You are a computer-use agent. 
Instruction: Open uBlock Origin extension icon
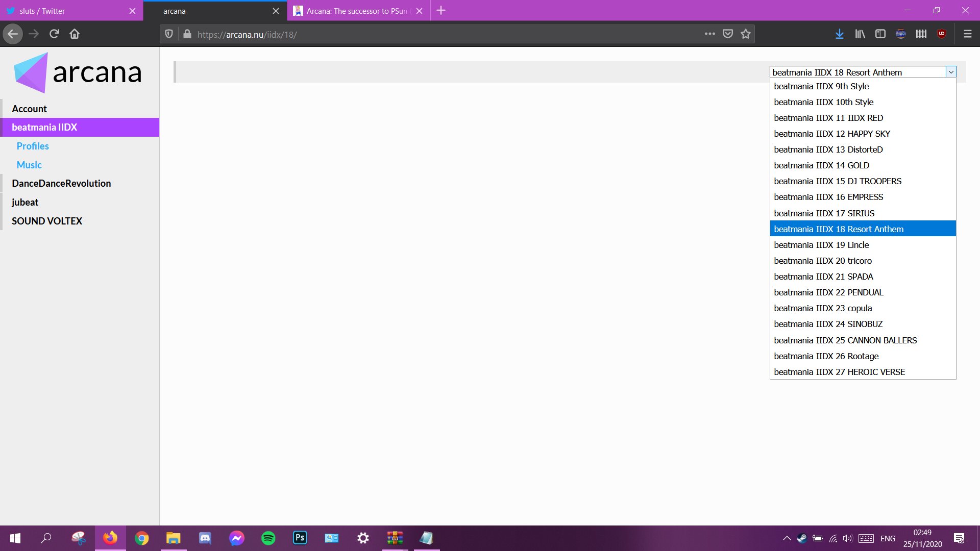(942, 34)
